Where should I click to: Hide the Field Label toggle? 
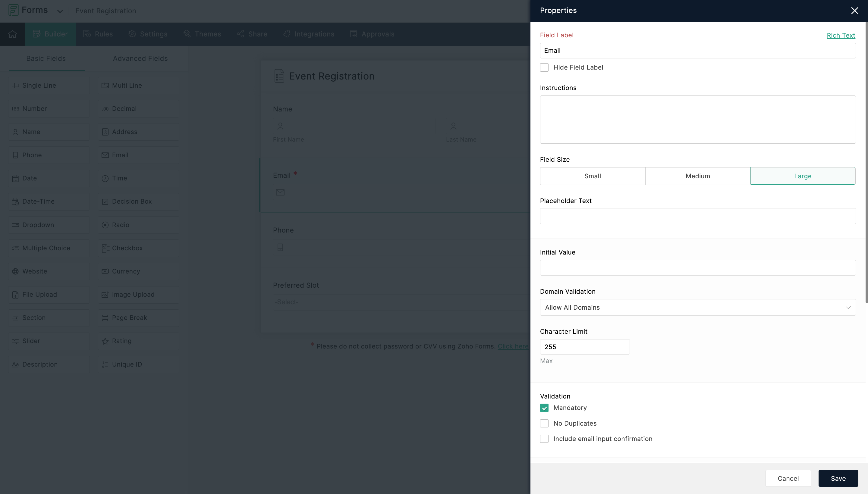point(544,67)
